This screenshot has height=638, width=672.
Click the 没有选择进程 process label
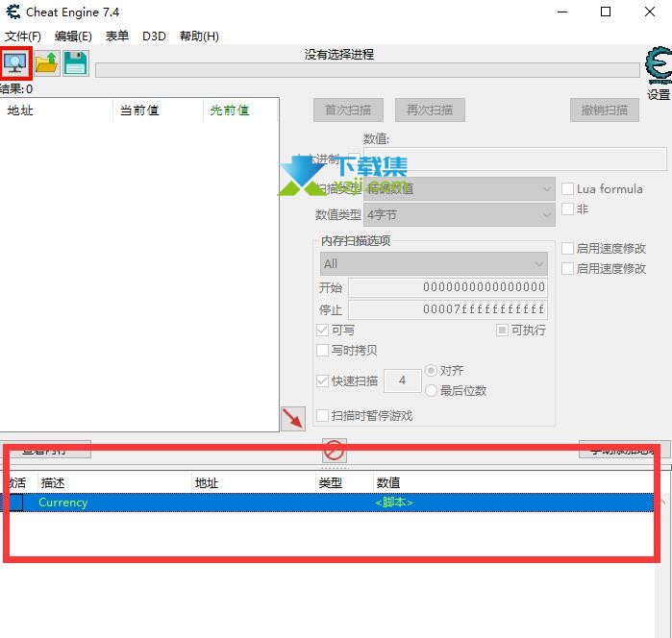pyautogui.click(x=339, y=55)
